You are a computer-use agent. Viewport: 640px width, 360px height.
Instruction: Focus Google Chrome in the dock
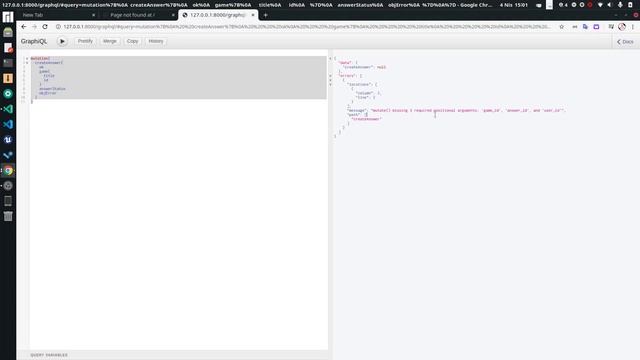(8, 171)
